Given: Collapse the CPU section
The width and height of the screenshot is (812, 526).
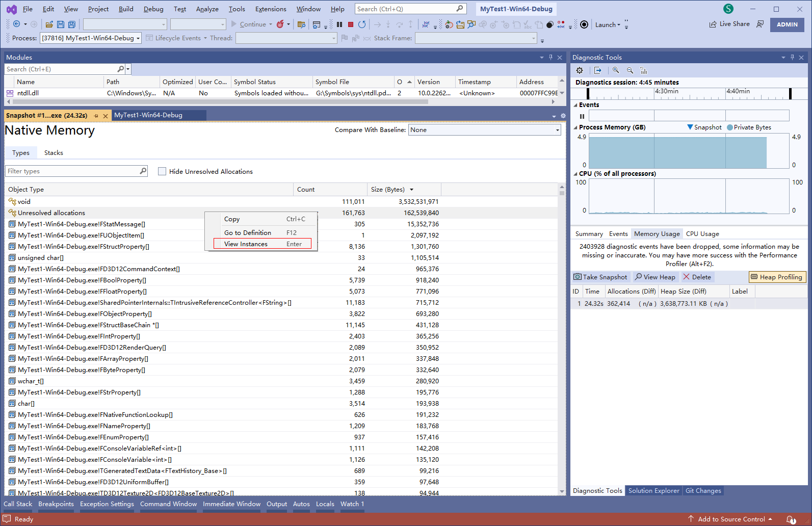Looking at the screenshot, I should click(x=575, y=174).
